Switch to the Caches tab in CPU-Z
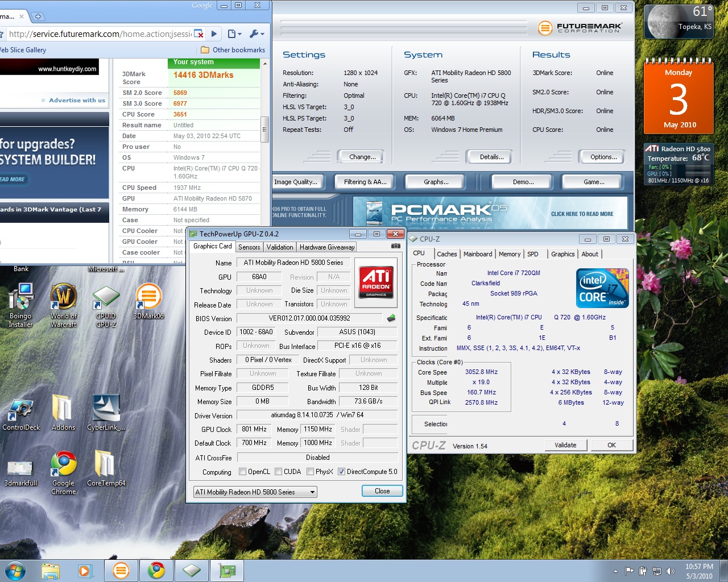Screen dimensions: 728x582 [x=447, y=254]
